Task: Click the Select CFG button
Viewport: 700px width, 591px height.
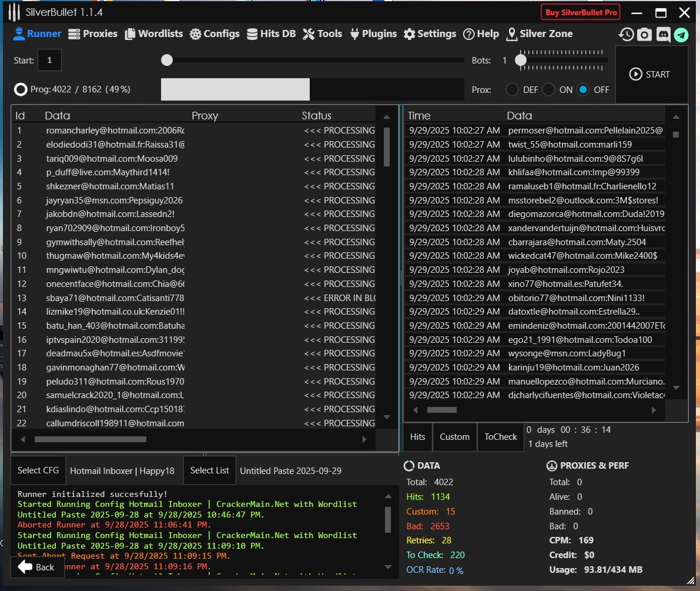Action: point(38,470)
